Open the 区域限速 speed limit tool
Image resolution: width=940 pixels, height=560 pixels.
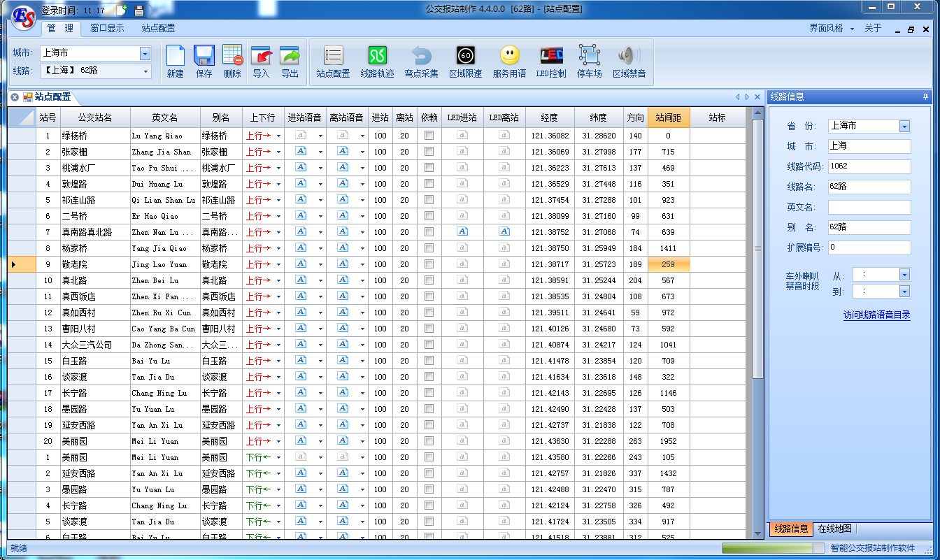click(466, 62)
